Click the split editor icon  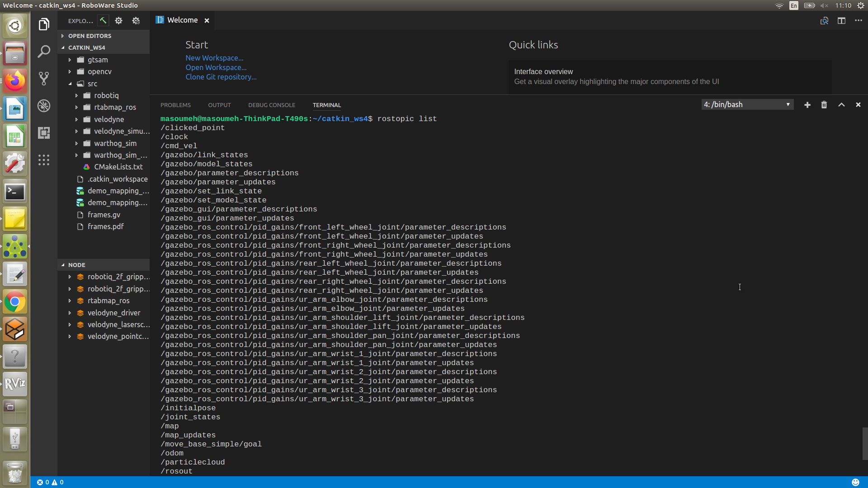841,21
